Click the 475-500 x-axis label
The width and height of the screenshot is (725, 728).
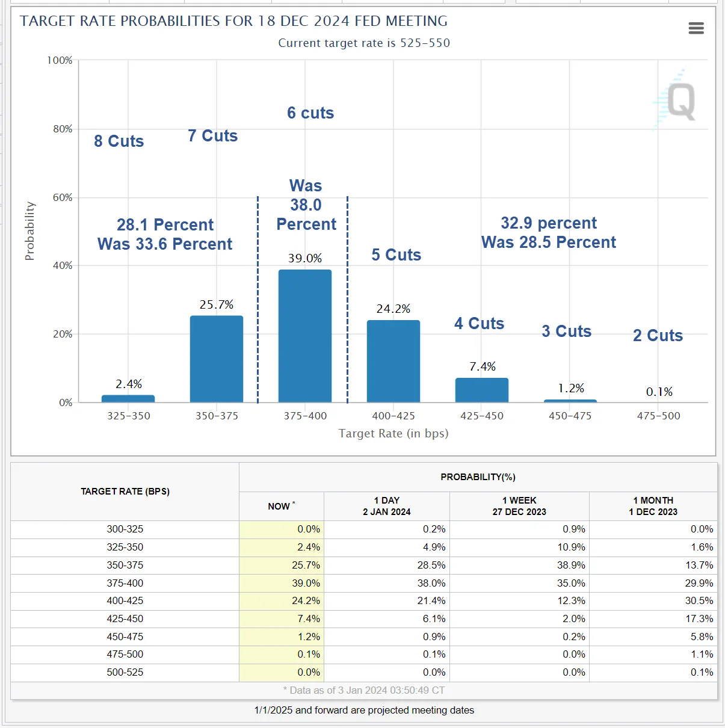point(658,416)
